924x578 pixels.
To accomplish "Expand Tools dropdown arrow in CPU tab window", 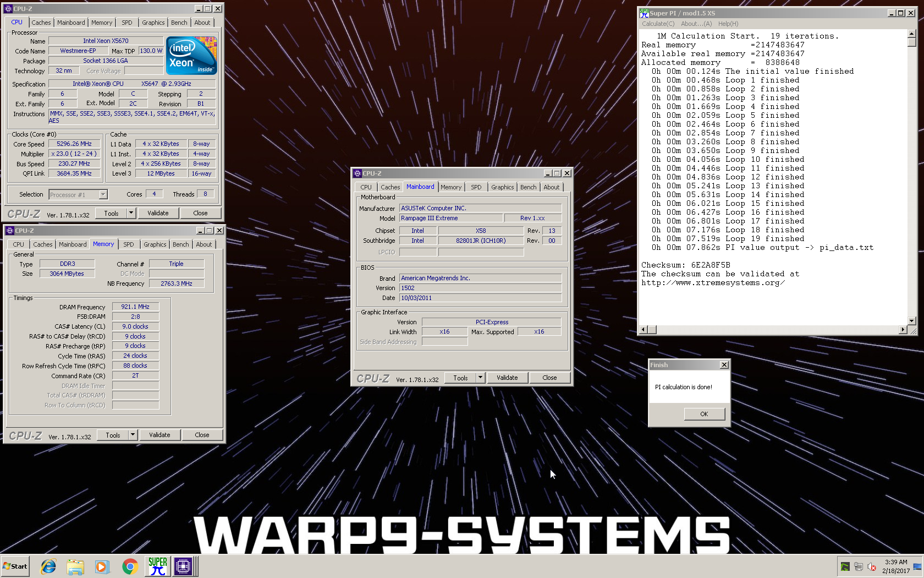I will (x=131, y=213).
